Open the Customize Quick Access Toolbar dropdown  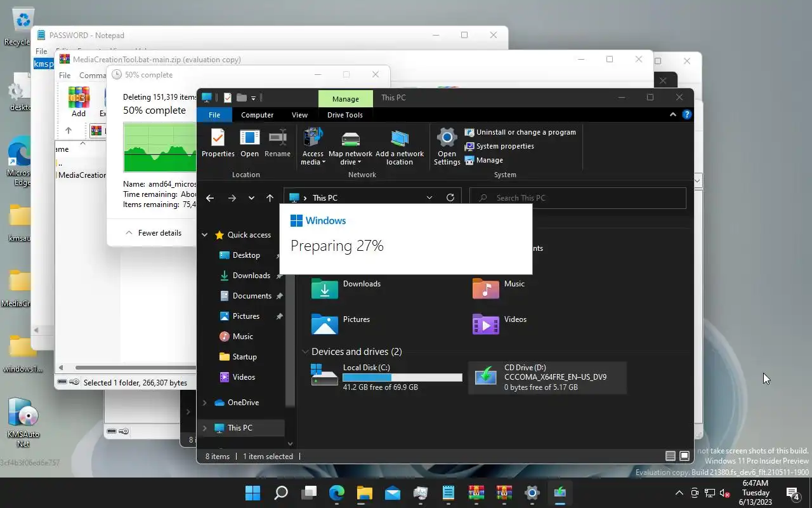pyautogui.click(x=253, y=98)
